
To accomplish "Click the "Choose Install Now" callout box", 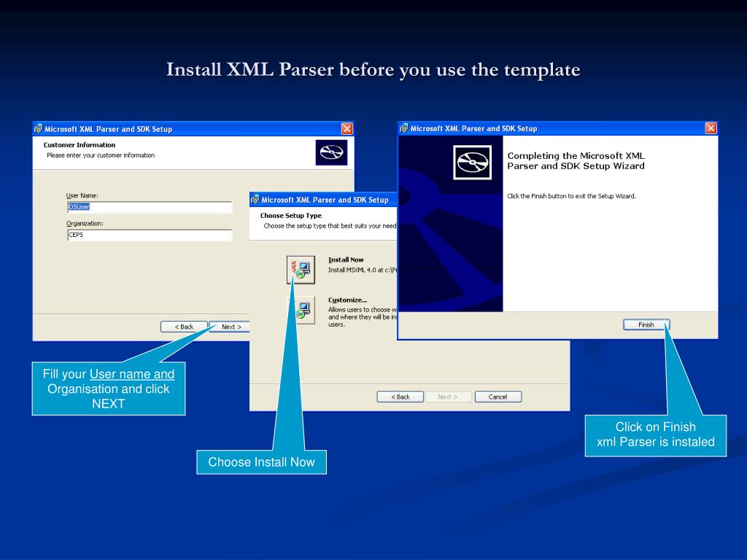I will (x=261, y=462).
